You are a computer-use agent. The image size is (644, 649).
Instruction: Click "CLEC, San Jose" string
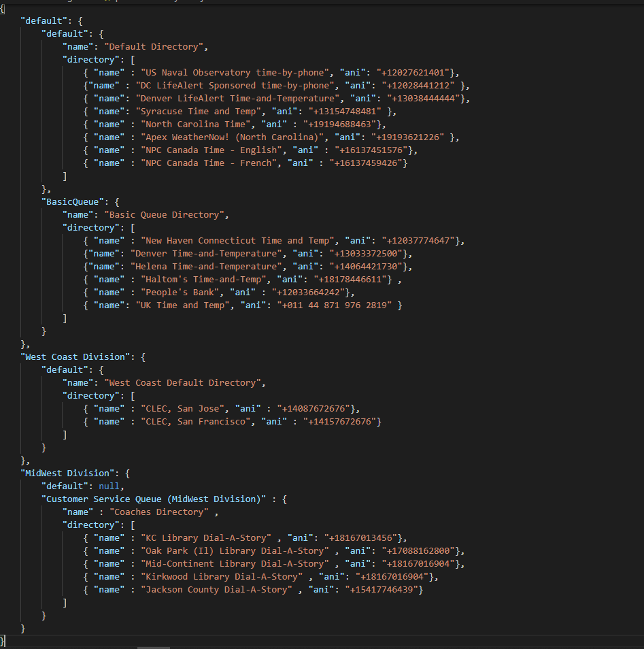coord(182,409)
